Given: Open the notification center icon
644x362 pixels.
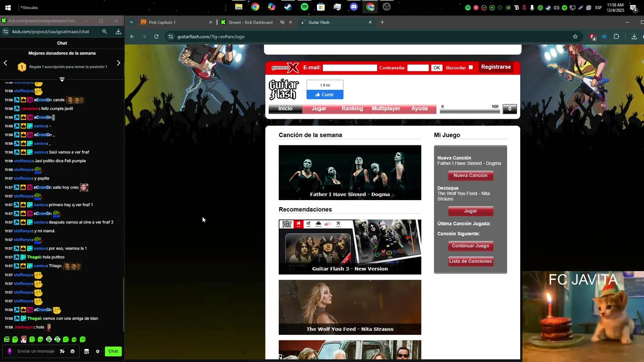Looking at the screenshot, I should pyautogui.click(x=633, y=8).
